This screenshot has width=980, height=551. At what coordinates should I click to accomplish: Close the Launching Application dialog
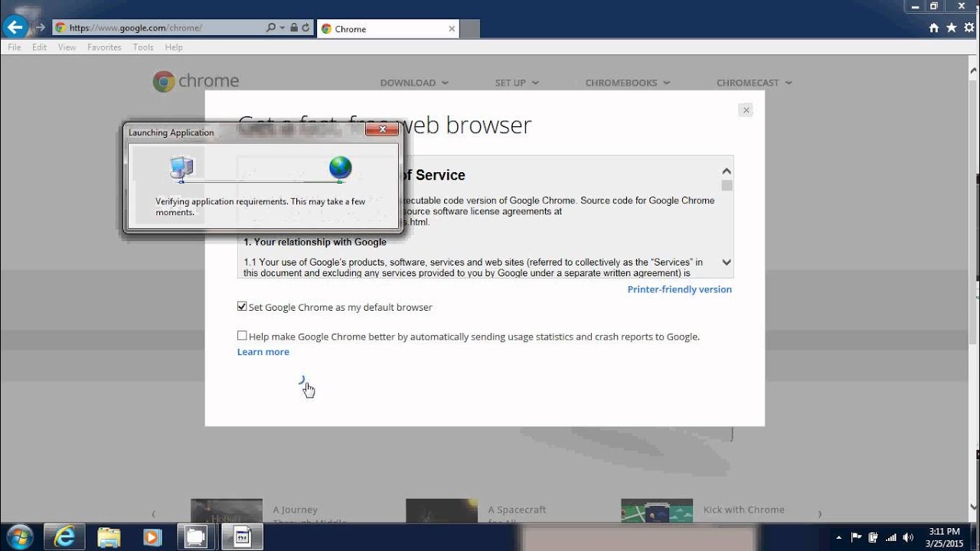[x=381, y=129]
